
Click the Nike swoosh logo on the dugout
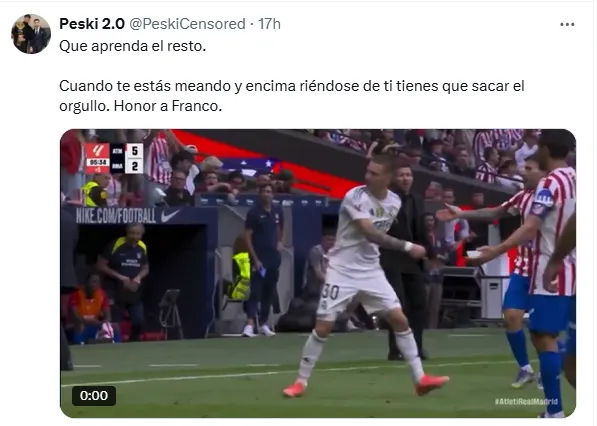point(170,216)
